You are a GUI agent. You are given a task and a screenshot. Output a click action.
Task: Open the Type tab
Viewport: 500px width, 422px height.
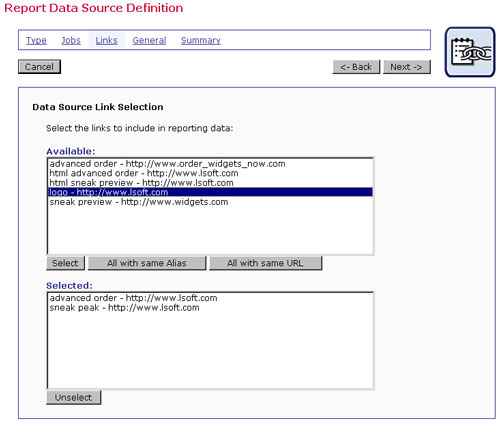(36, 40)
